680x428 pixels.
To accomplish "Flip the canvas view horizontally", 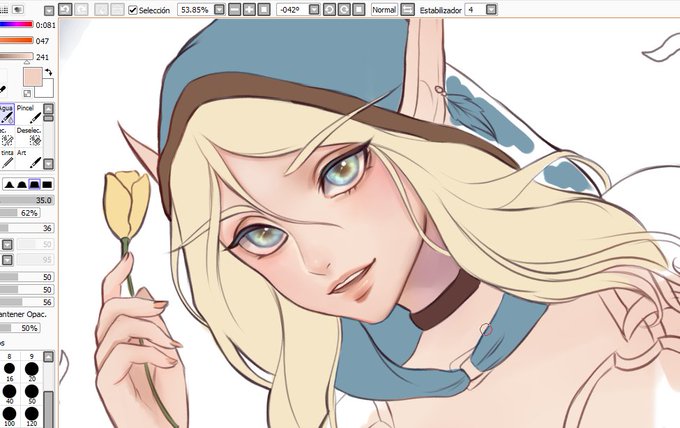I will (407, 10).
